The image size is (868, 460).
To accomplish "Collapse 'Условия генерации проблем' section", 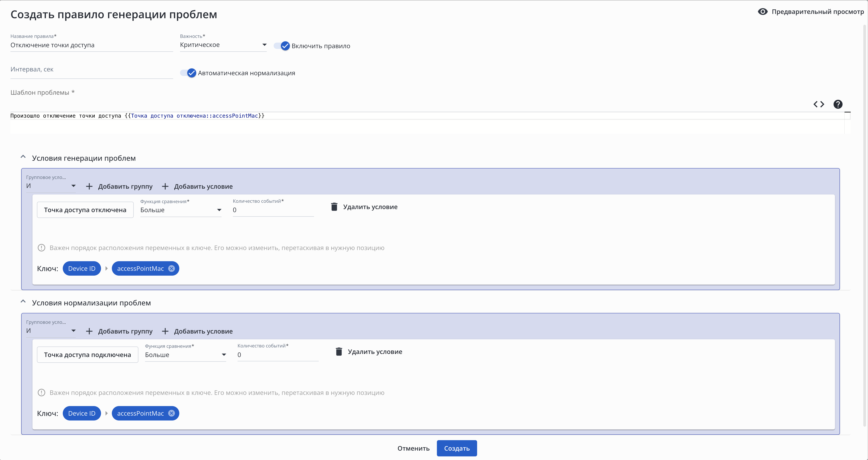I will [x=23, y=157].
